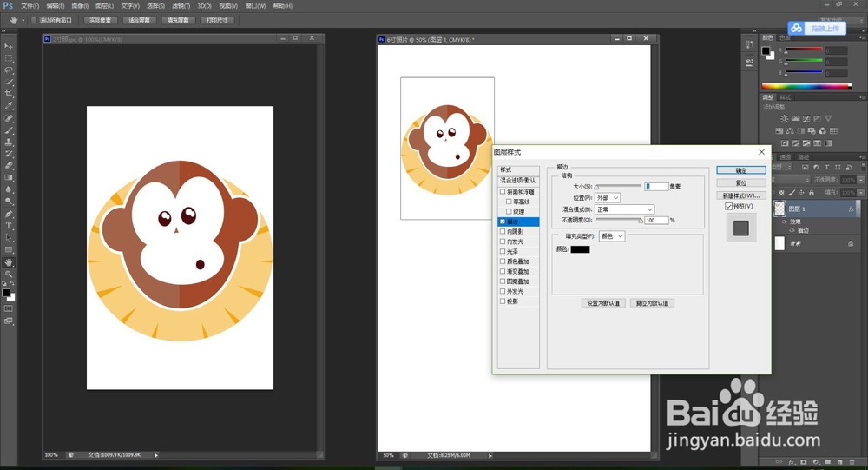Select the Crop tool
868x470 pixels.
[x=9, y=94]
